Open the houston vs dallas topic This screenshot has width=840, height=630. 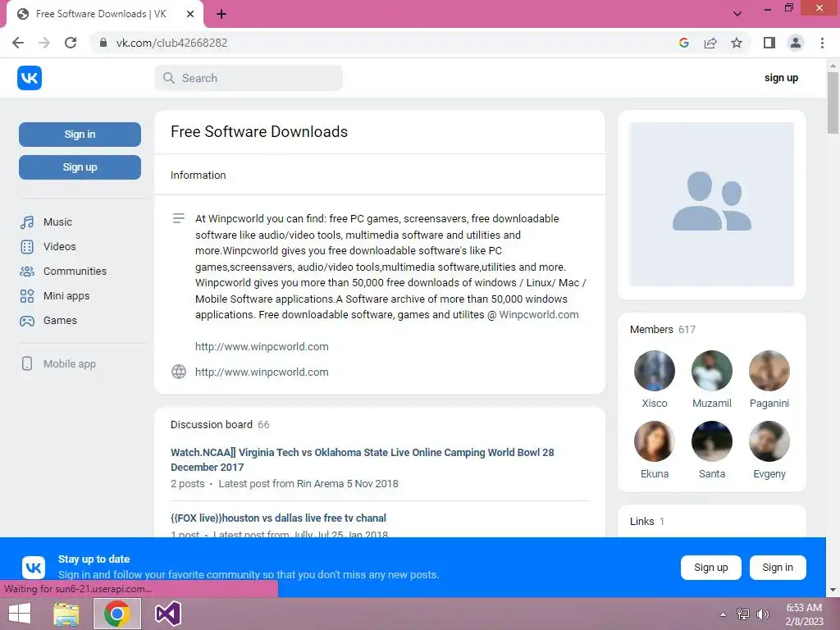(x=278, y=518)
